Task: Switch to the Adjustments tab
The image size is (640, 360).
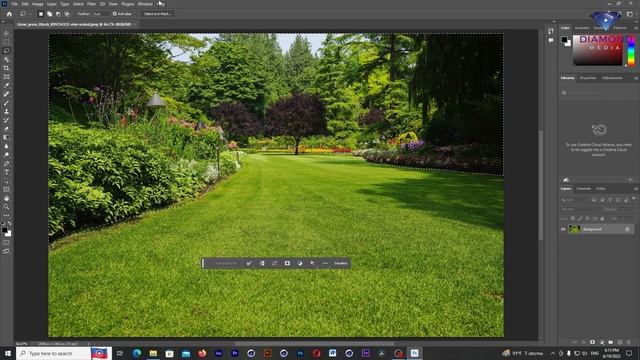Action: (x=612, y=78)
